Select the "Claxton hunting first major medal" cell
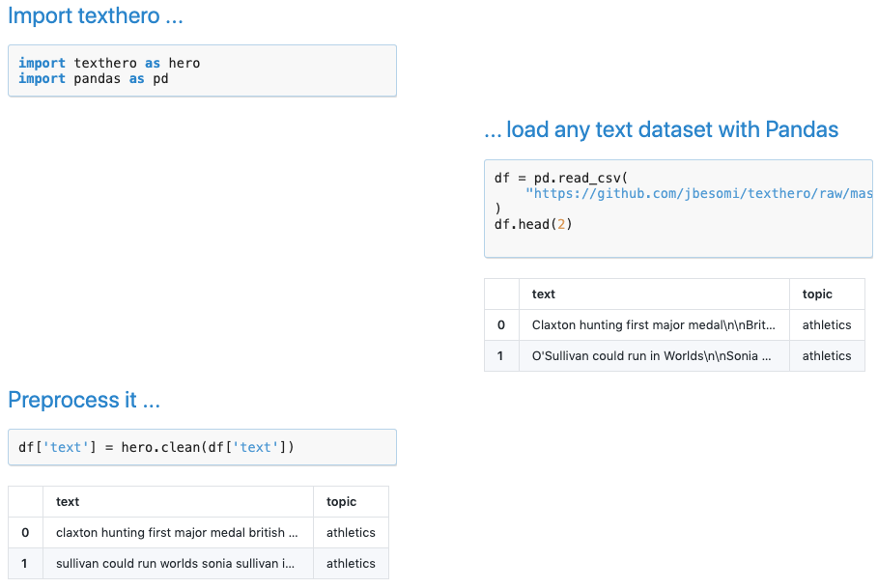 [x=653, y=325]
